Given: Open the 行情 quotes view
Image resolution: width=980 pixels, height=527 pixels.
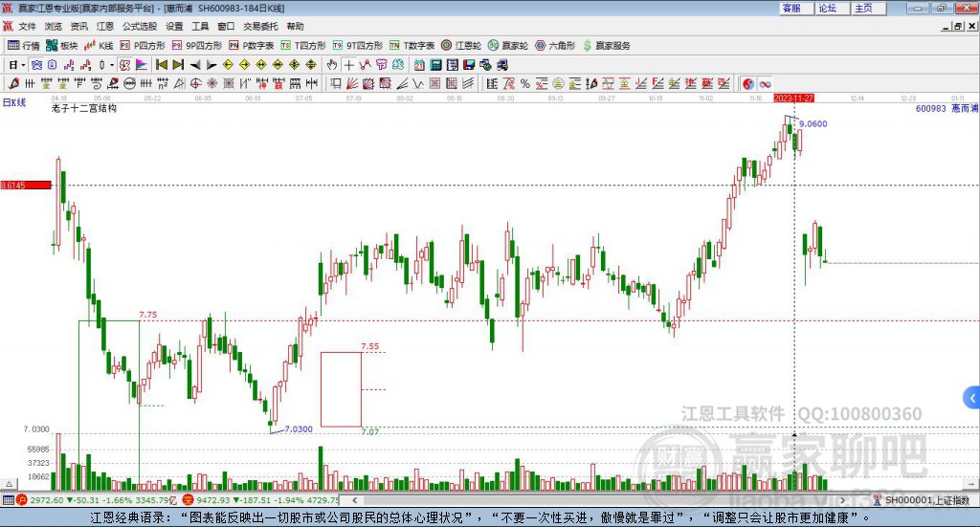Looking at the screenshot, I should click(x=23, y=46).
